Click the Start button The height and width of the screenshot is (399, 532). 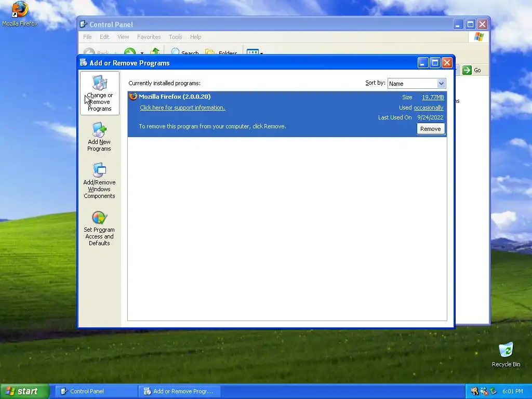24,391
